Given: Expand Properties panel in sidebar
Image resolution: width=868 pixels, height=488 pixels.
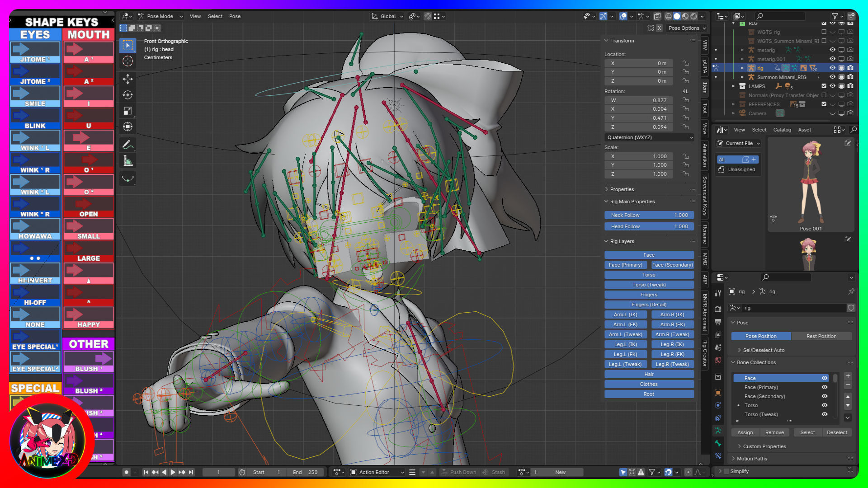Looking at the screenshot, I should coord(622,189).
